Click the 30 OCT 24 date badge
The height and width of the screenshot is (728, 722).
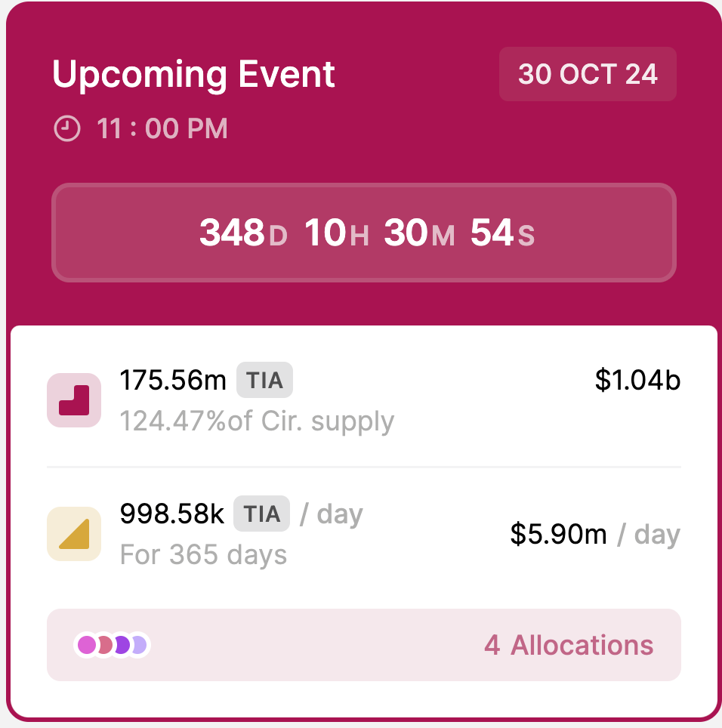coord(588,74)
